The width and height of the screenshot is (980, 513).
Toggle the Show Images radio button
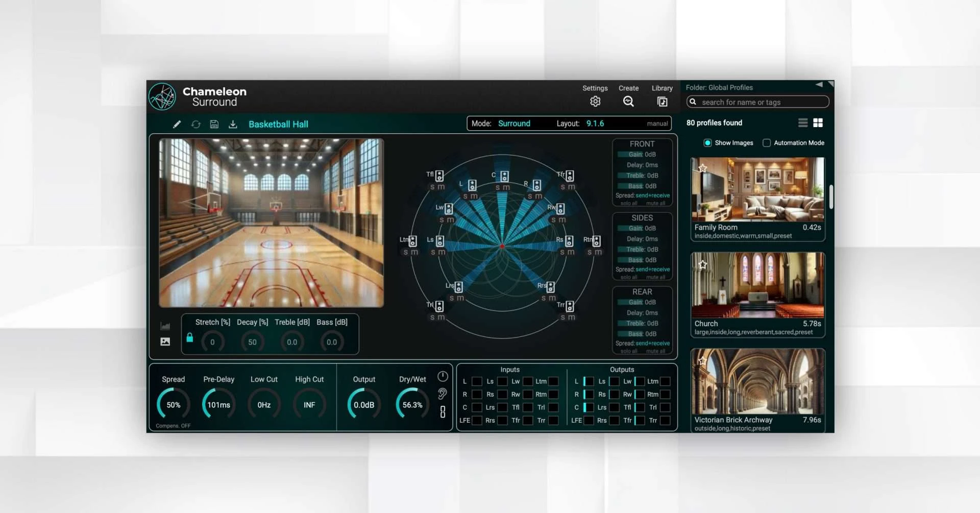(x=707, y=143)
